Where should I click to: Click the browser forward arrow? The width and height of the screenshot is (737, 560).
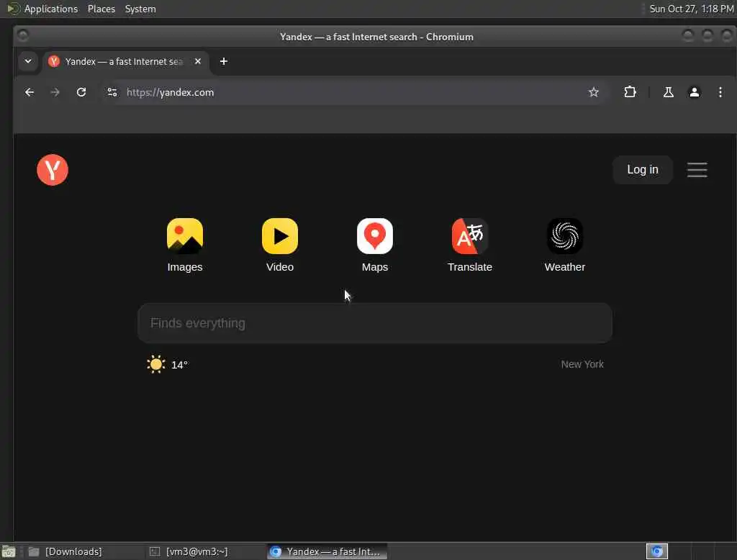coord(55,92)
